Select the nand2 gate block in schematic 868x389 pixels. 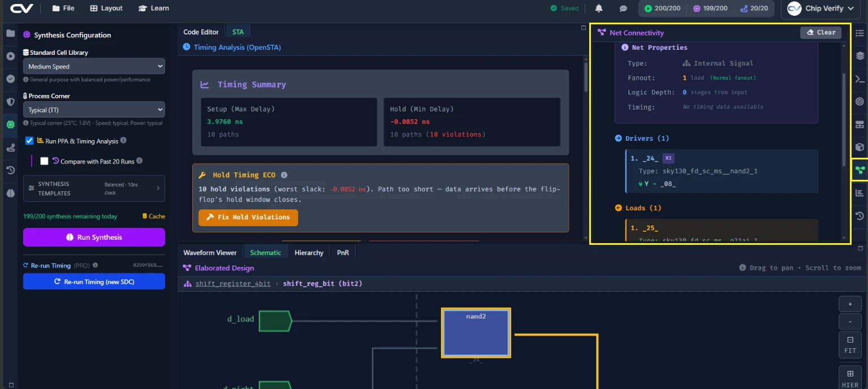click(x=476, y=333)
